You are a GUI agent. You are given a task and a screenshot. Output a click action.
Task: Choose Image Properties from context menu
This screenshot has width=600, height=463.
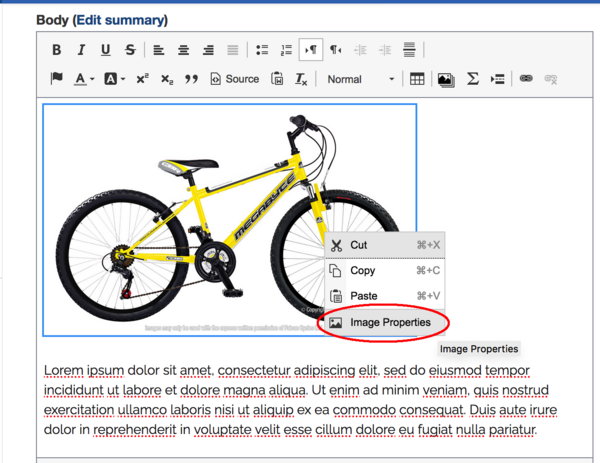click(389, 323)
